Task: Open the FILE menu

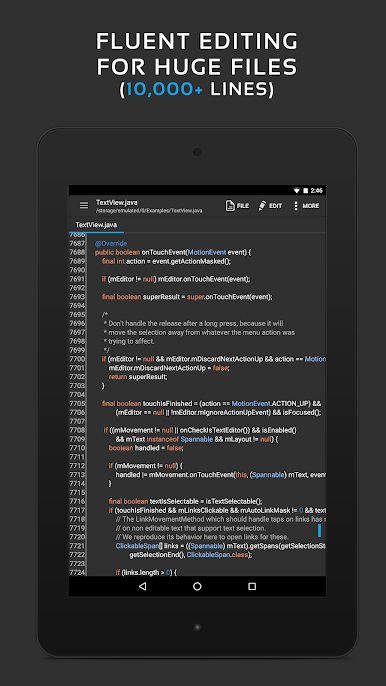Action: tap(237, 206)
